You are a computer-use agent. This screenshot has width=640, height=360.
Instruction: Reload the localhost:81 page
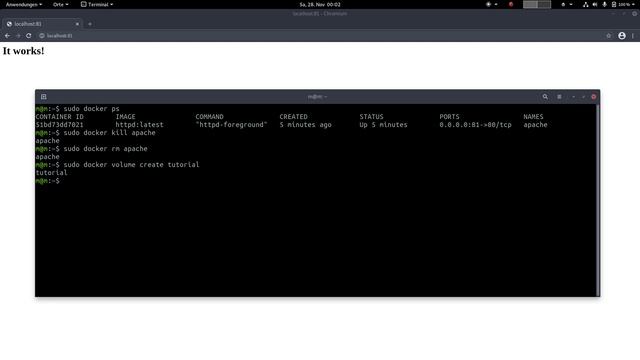pyautogui.click(x=29, y=36)
